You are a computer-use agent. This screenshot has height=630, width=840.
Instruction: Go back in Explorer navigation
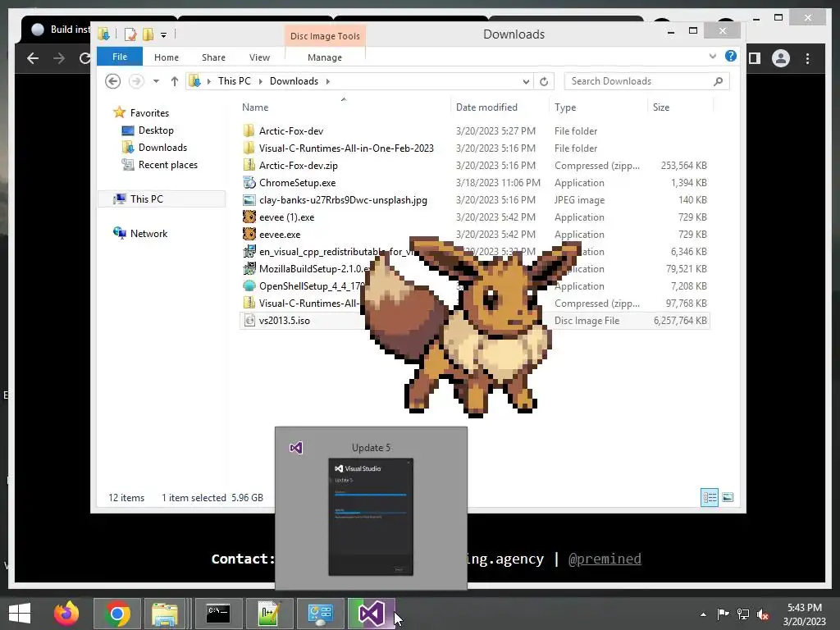click(x=112, y=81)
